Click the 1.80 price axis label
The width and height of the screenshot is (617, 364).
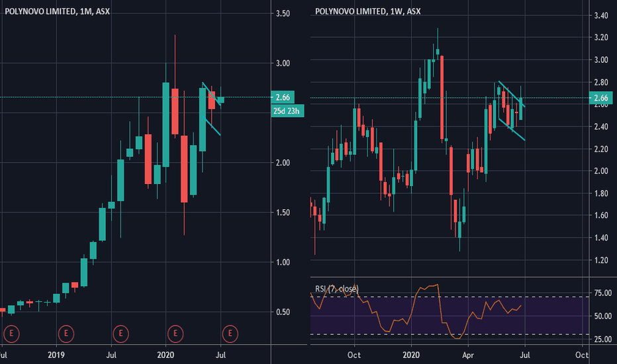click(601, 193)
